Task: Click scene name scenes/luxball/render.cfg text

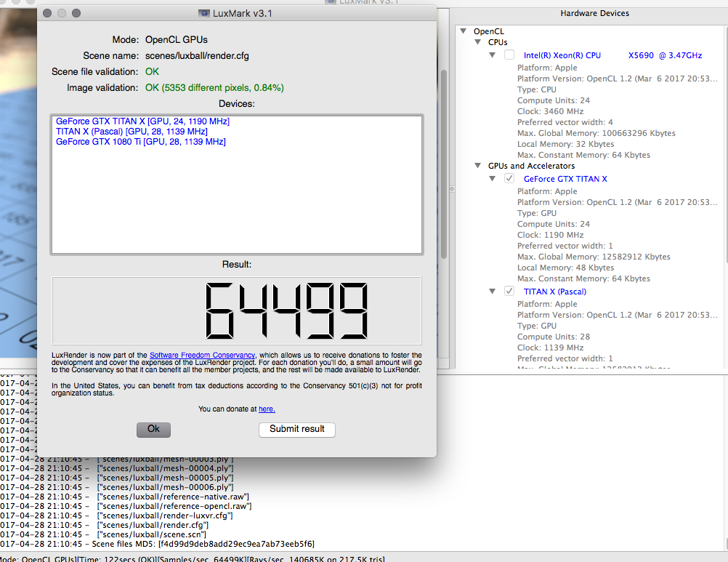Action: [197, 56]
